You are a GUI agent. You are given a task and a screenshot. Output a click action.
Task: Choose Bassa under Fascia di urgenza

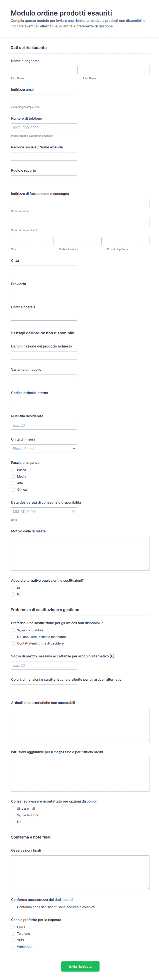(x=13, y=470)
